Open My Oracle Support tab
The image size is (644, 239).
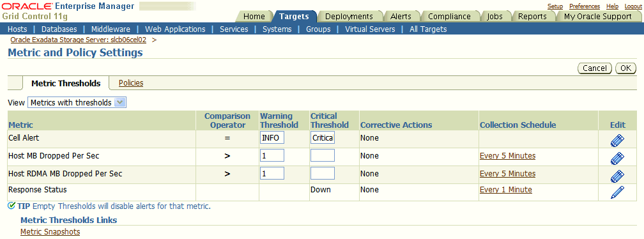[598, 17]
